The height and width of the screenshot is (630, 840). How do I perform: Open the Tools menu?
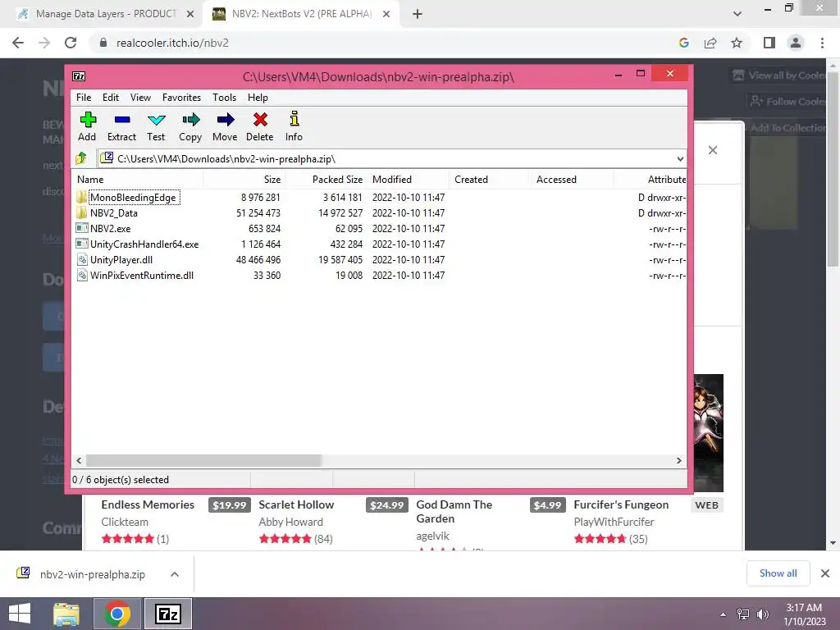click(x=225, y=98)
